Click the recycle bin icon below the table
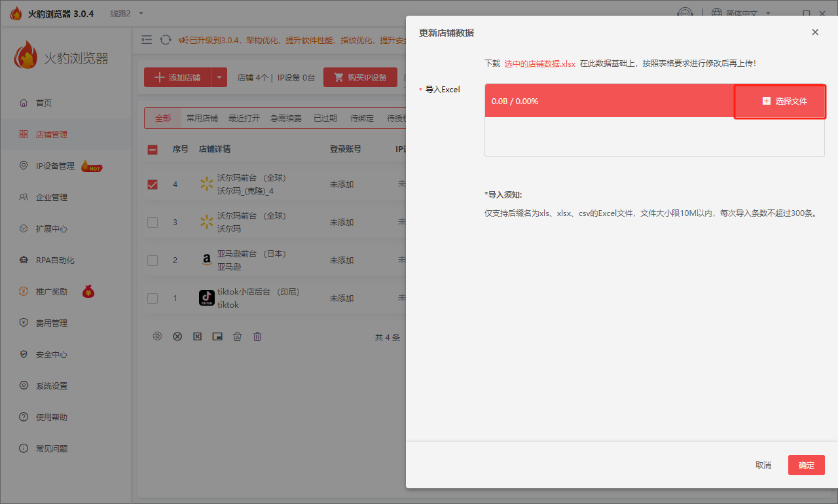 tap(238, 336)
